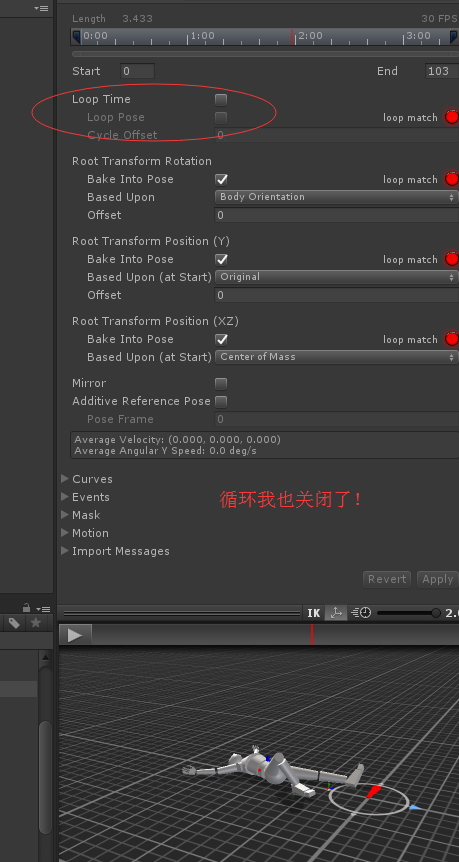Uncheck Bake Into Pose under Root Transform Rotation
This screenshot has height=862, width=459.
221,179
